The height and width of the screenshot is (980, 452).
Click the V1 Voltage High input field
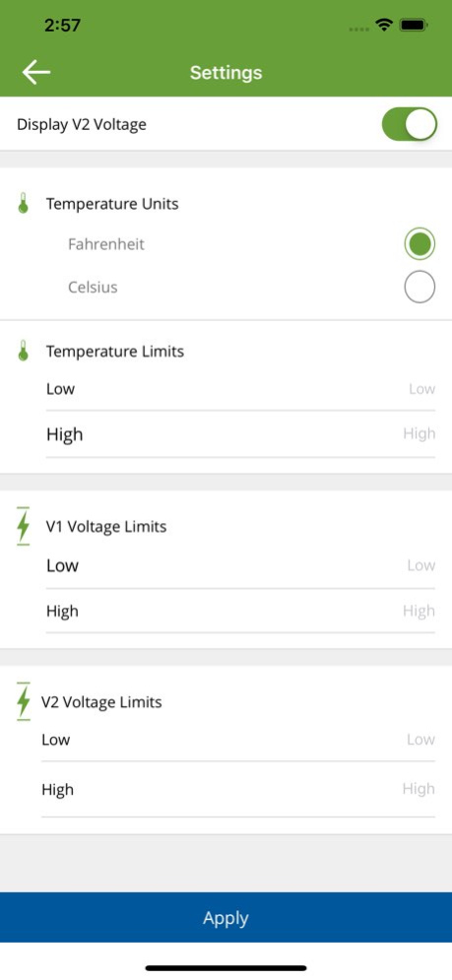240,611
